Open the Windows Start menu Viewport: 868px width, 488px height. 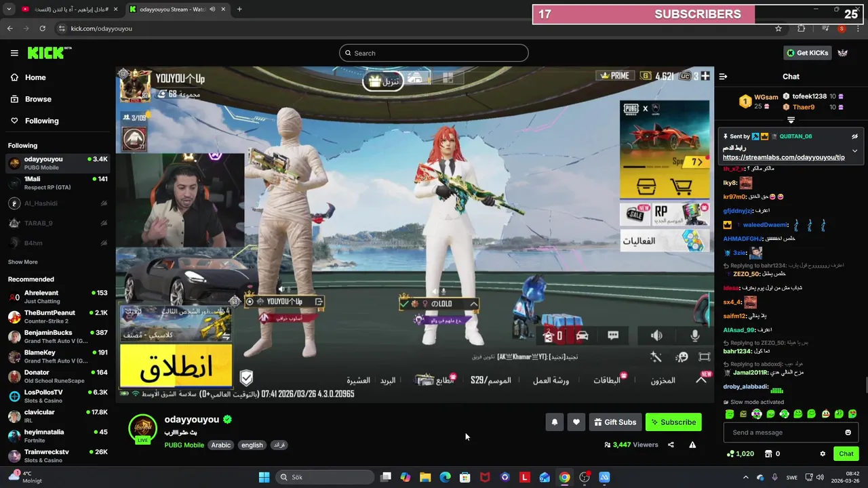point(264,477)
